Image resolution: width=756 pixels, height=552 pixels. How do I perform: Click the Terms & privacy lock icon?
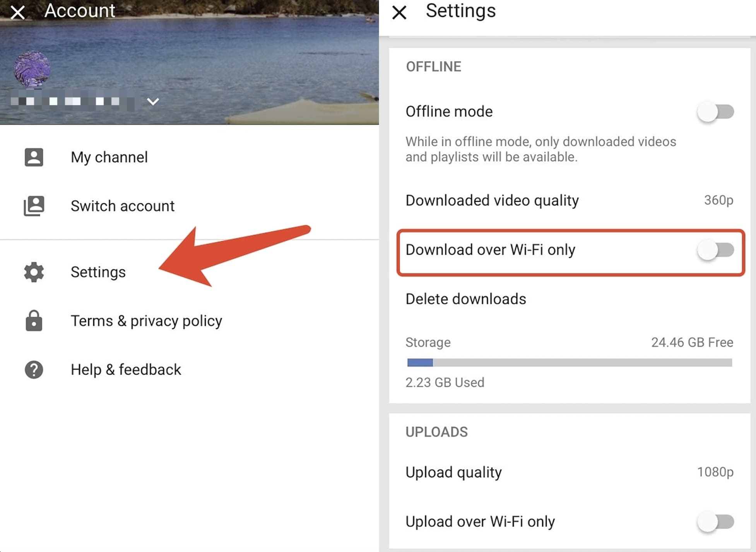[34, 321]
